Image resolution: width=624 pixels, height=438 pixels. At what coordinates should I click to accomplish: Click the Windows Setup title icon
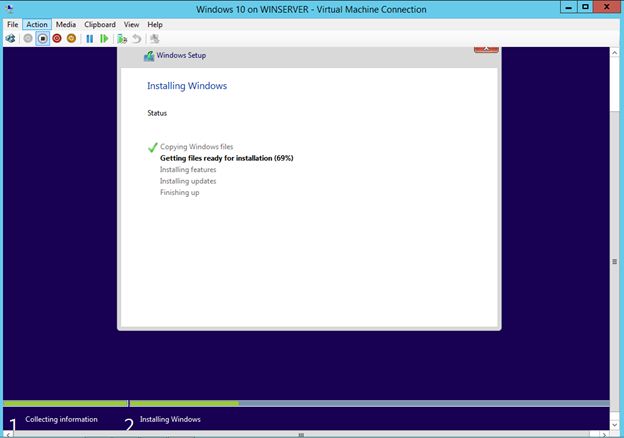pos(149,56)
